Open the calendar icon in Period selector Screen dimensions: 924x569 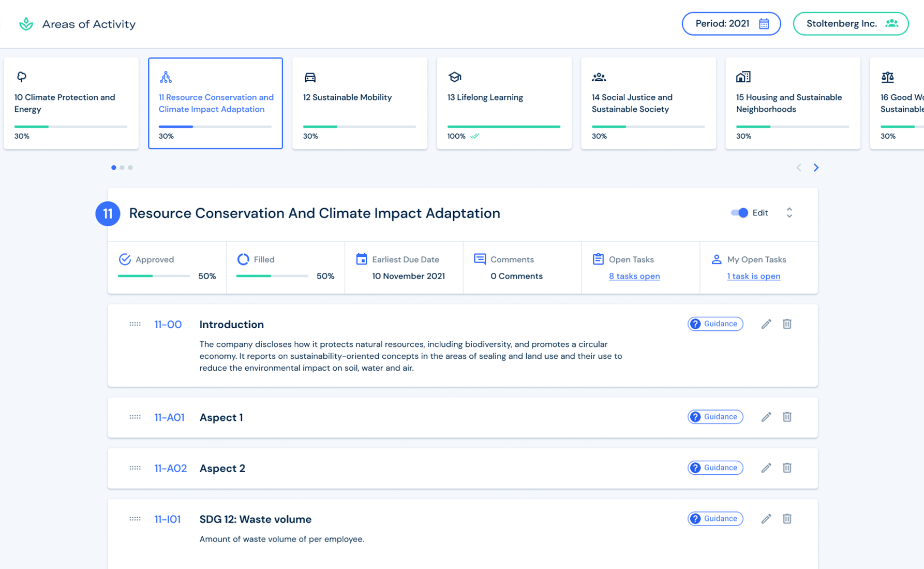[x=764, y=23]
